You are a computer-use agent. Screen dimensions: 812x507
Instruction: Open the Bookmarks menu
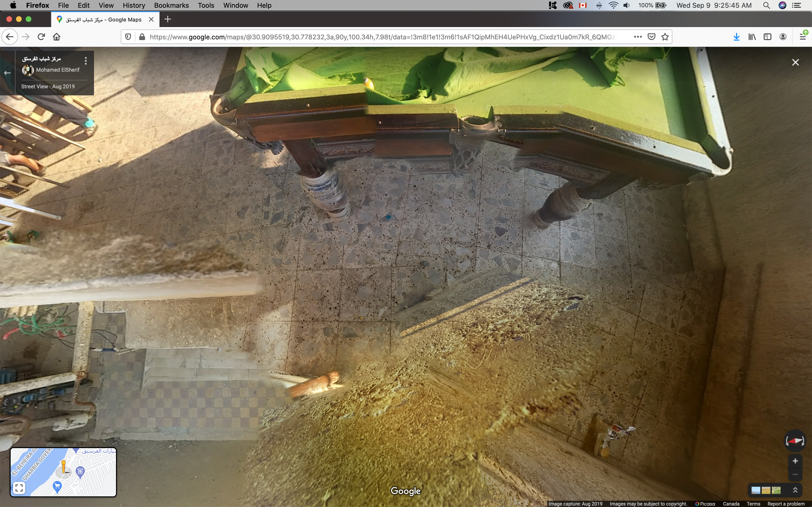(171, 5)
